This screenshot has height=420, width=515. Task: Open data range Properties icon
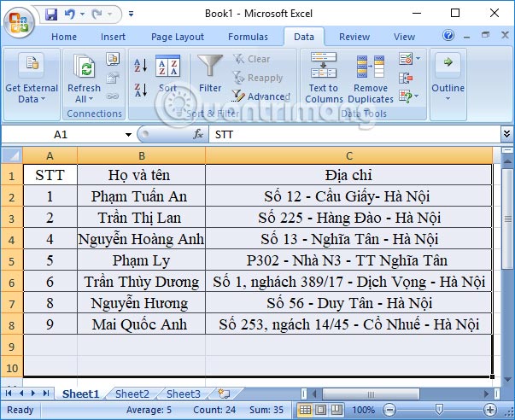pyautogui.click(x=113, y=78)
